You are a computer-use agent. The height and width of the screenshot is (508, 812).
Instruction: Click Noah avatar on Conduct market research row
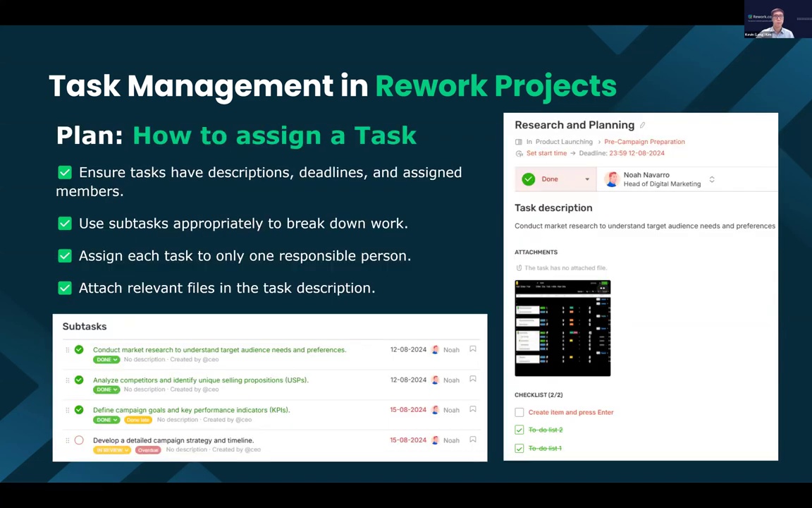click(436, 350)
